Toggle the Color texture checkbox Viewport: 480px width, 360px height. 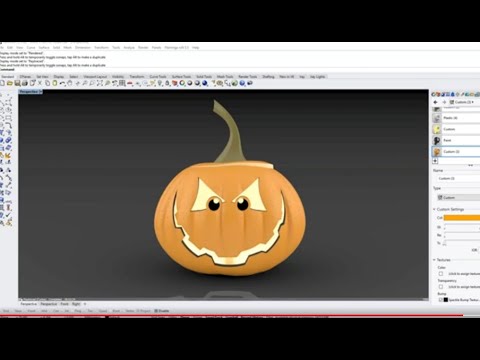coord(441,274)
